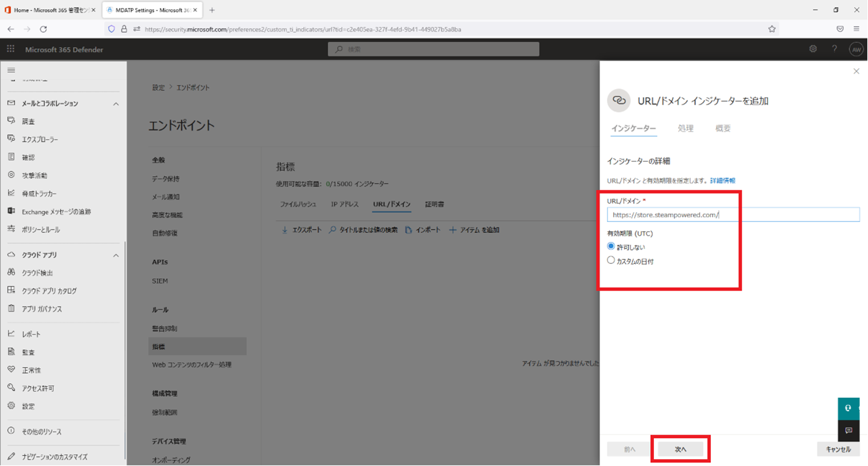Screen dimensions: 868x466
Task: Click the hamburger navigation toggle icon
Action: tap(11, 70)
